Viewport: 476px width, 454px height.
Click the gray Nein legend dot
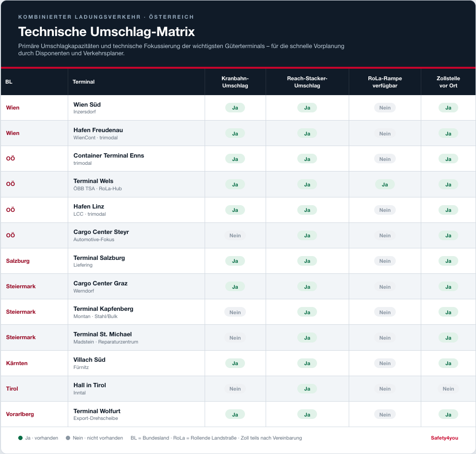coord(68,438)
